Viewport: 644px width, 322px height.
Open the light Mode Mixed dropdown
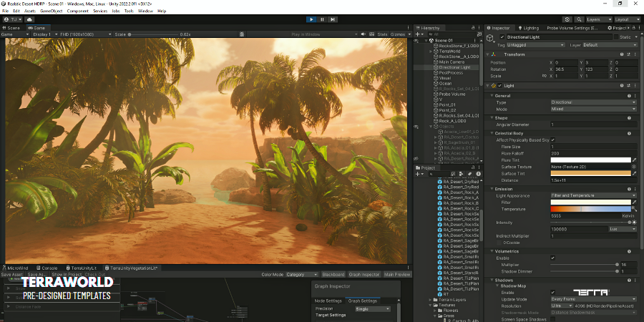[x=593, y=109]
